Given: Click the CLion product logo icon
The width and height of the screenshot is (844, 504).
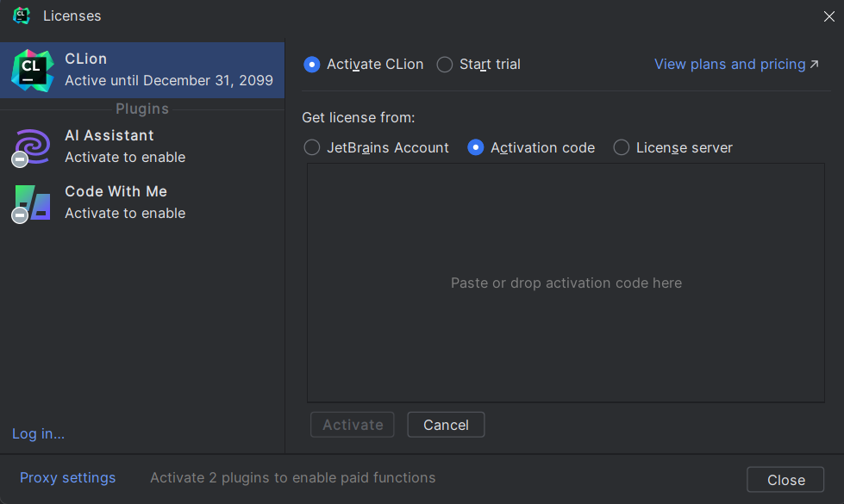Looking at the screenshot, I should [32, 71].
